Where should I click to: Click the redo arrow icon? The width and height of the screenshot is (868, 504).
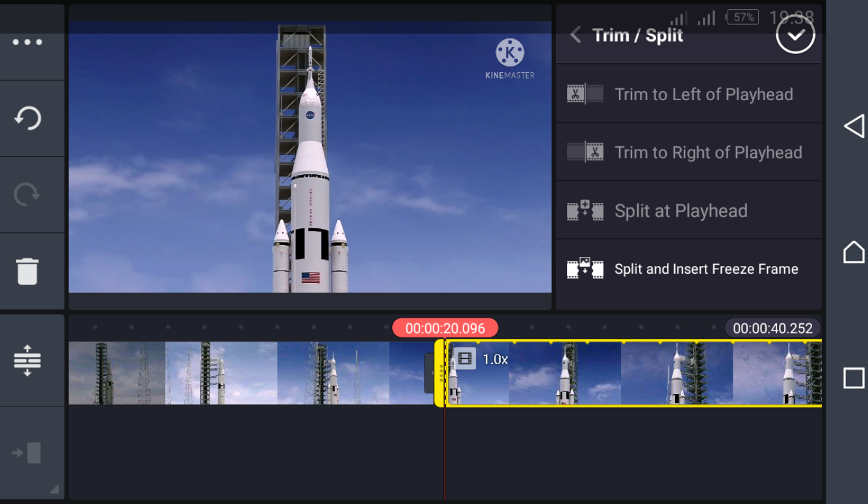[x=27, y=194]
